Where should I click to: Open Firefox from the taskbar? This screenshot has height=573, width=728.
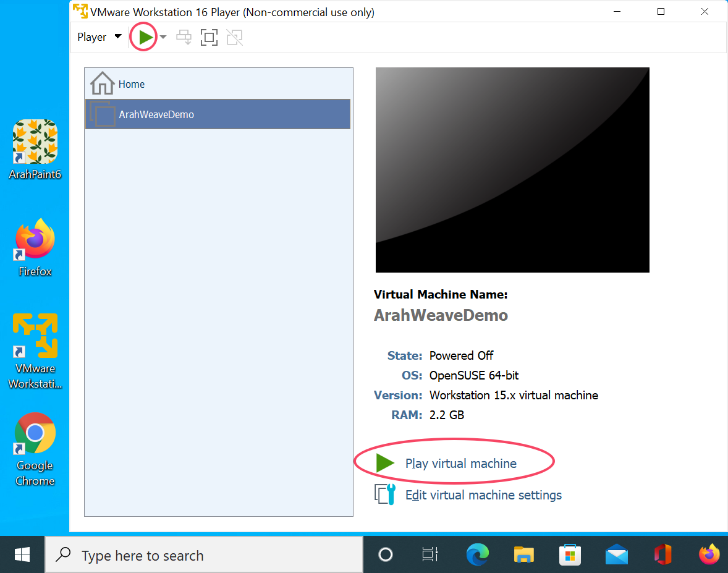[709, 555]
